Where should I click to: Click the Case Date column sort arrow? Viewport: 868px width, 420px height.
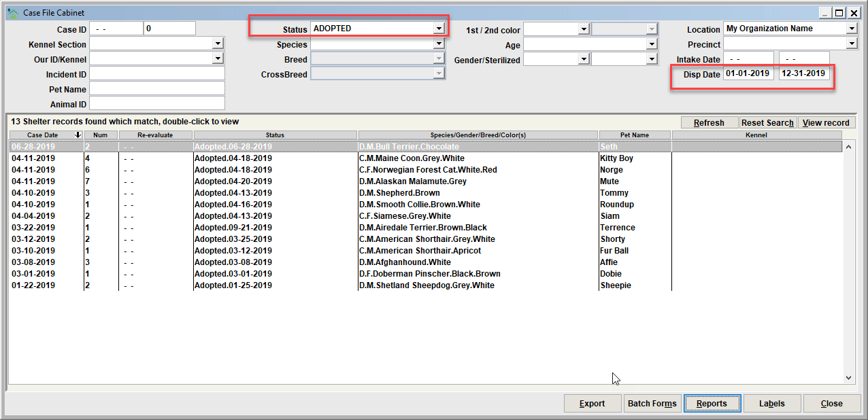[x=78, y=135]
